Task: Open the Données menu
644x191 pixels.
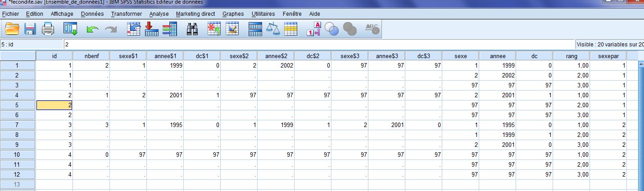Action: [92, 14]
